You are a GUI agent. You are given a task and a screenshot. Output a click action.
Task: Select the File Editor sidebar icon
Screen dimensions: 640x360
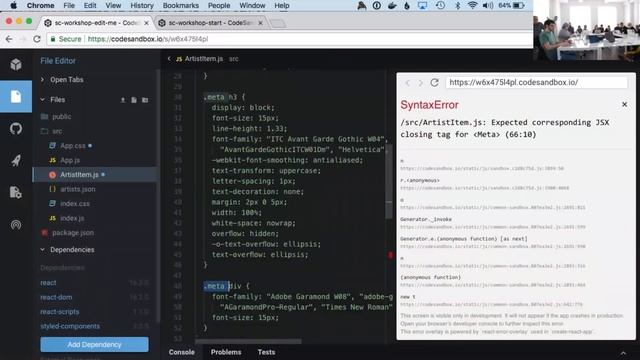coord(16,97)
